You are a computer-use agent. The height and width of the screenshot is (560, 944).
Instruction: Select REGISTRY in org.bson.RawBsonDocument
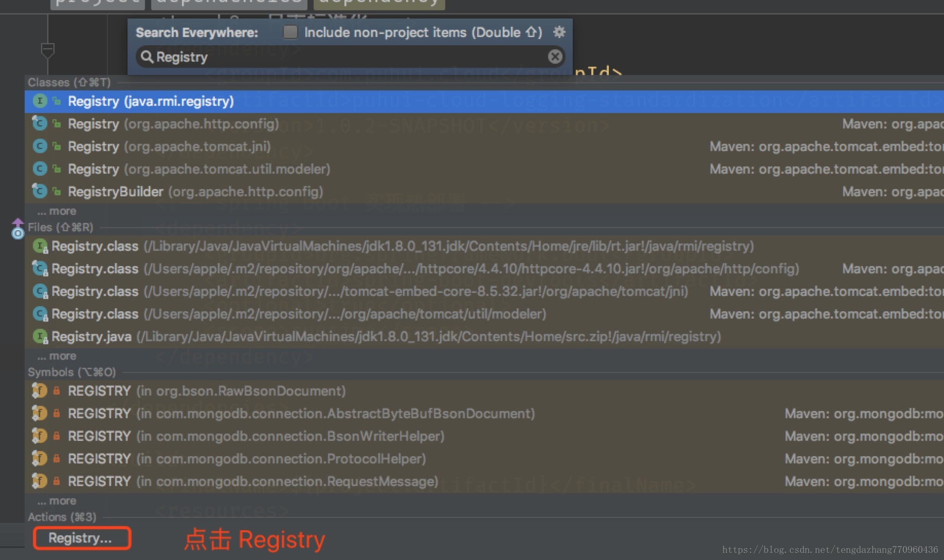tap(484, 391)
